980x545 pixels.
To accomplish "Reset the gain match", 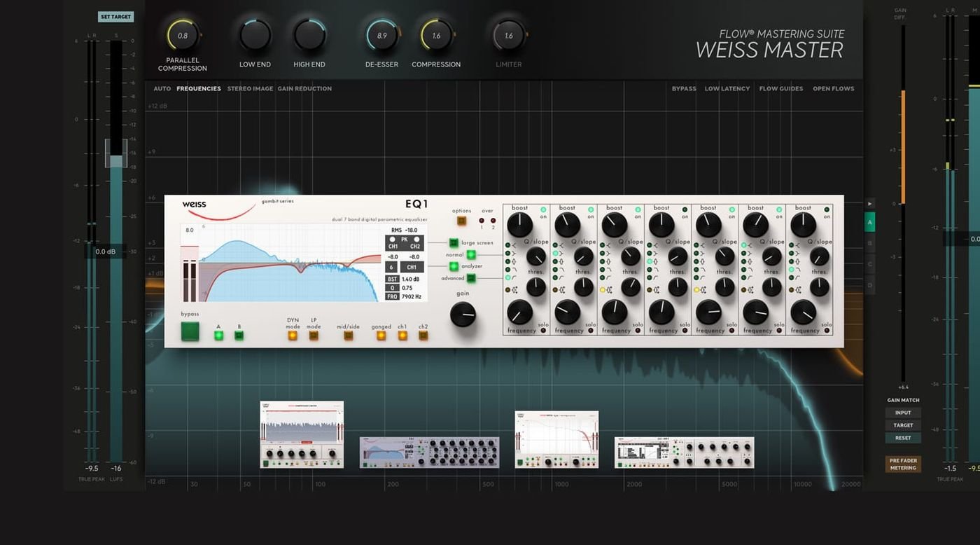I will point(903,438).
